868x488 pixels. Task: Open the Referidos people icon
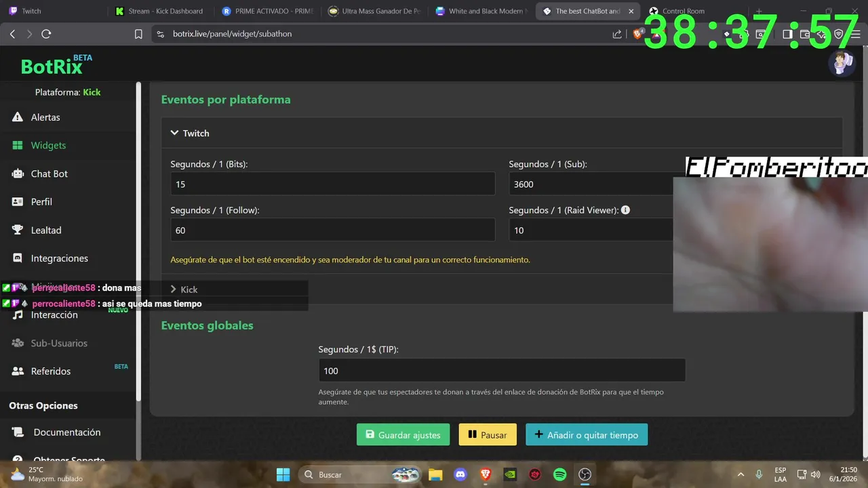click(18, 371)
